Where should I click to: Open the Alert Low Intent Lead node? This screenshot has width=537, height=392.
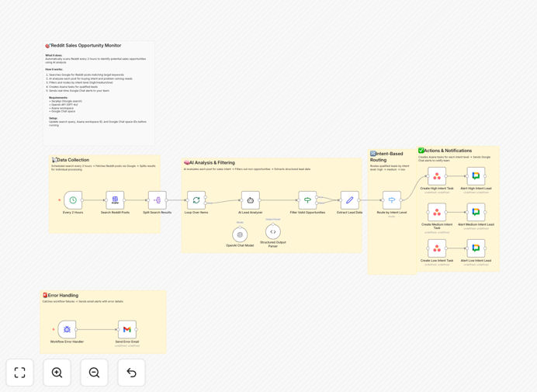tap(476, 248)
